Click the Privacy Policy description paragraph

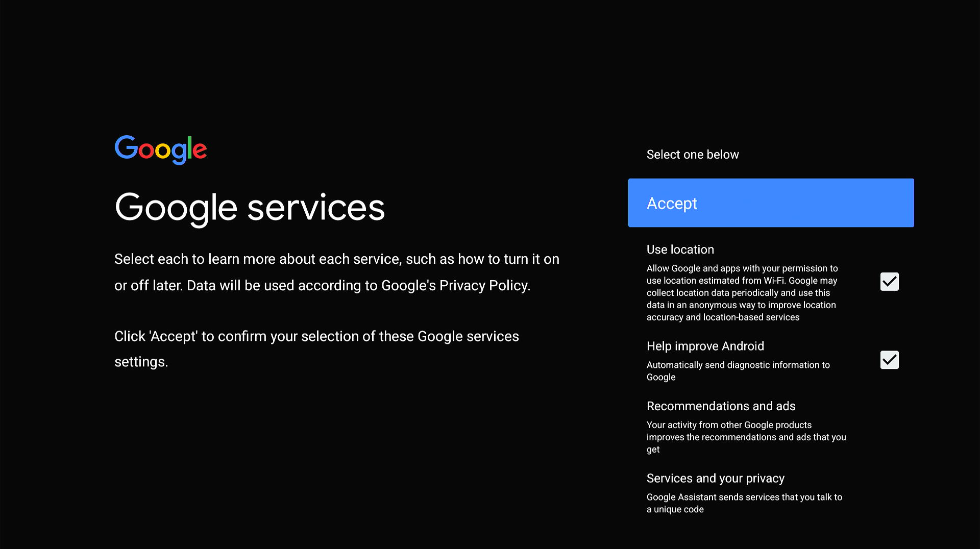tap(337, 272)
